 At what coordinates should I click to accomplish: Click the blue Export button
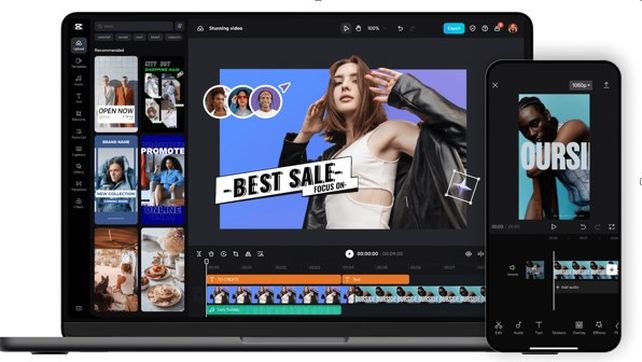point(454,28)
